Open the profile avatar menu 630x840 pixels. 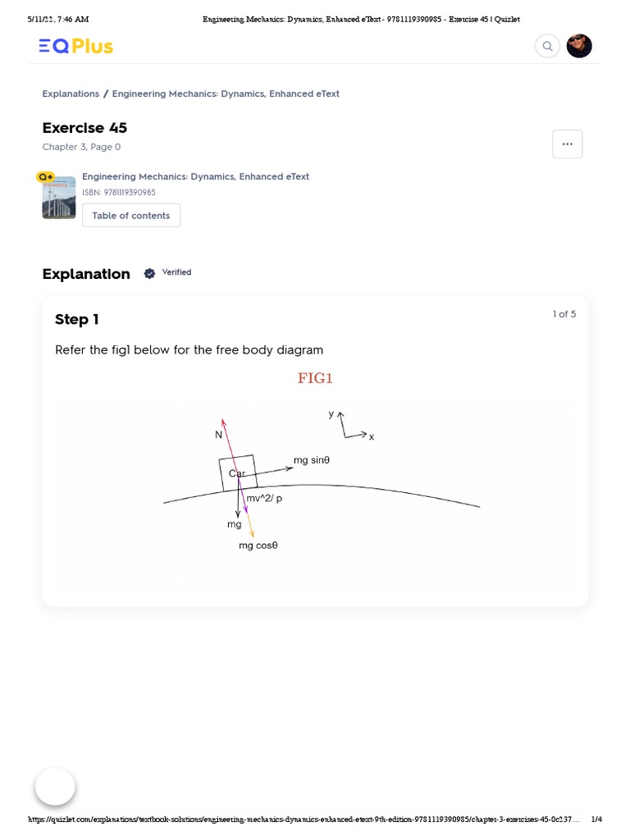coord(579,46)
